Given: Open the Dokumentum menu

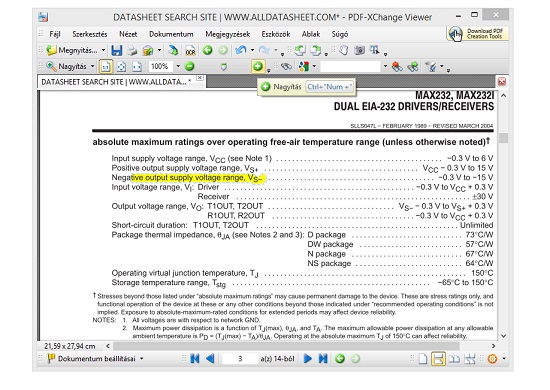Looking at the screenshot, I should point(171,34).
